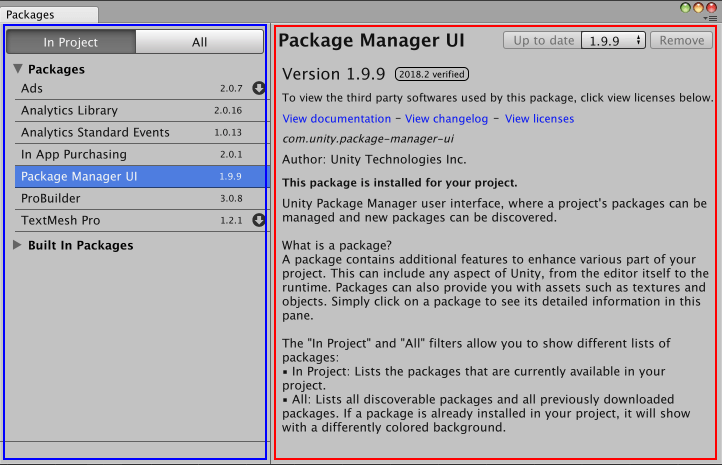Click the green window button
Screen dimensions: 722x465
685,7
